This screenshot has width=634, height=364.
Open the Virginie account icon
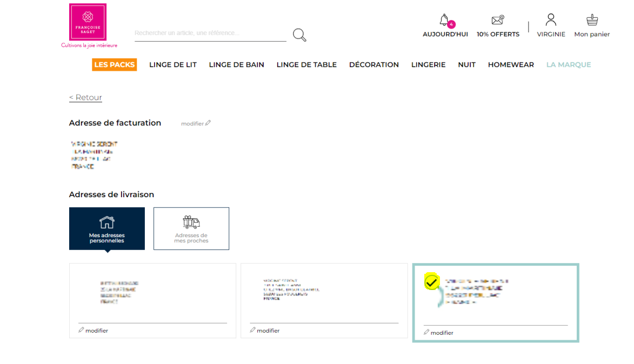pos(551,19)
